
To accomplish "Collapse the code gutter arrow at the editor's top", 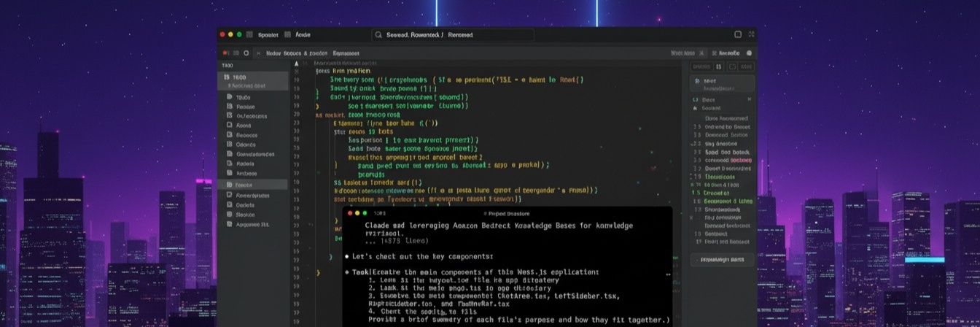I will [x=296, y=64].
